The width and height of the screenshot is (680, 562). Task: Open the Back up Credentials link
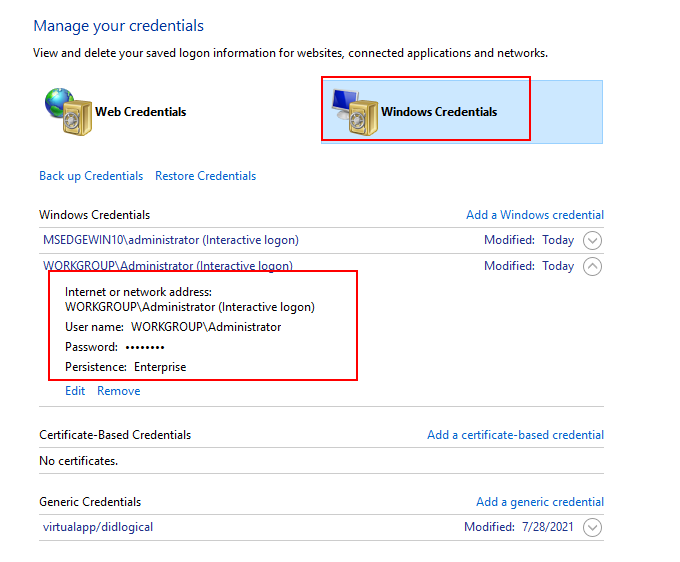coord(91,176)
